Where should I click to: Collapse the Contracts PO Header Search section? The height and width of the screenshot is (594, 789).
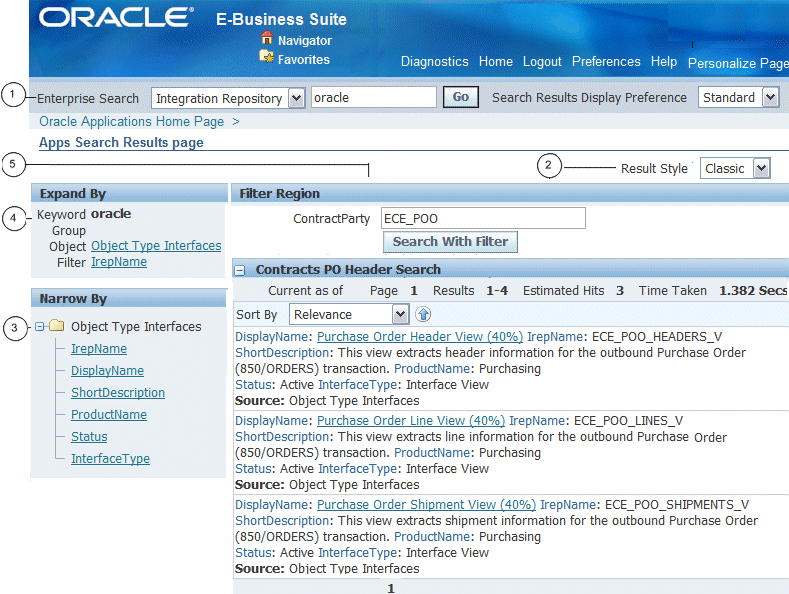pyautogui.click(x=240, y=270)
